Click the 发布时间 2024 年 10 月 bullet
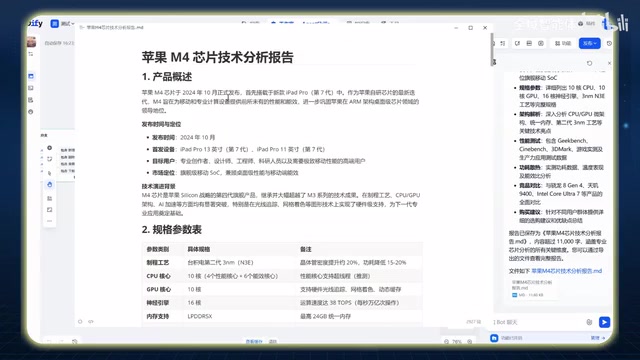 (184, 138)
